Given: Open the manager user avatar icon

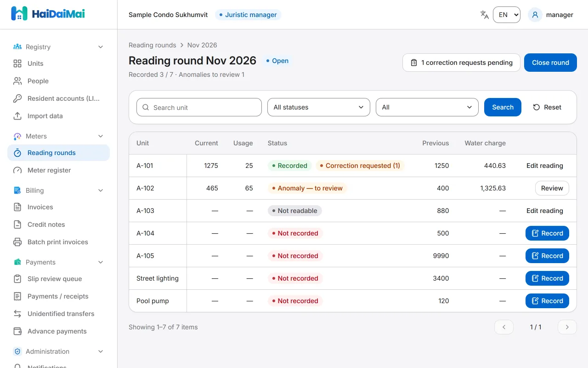Looking at the screenshot, I should (x=535, y=15).
